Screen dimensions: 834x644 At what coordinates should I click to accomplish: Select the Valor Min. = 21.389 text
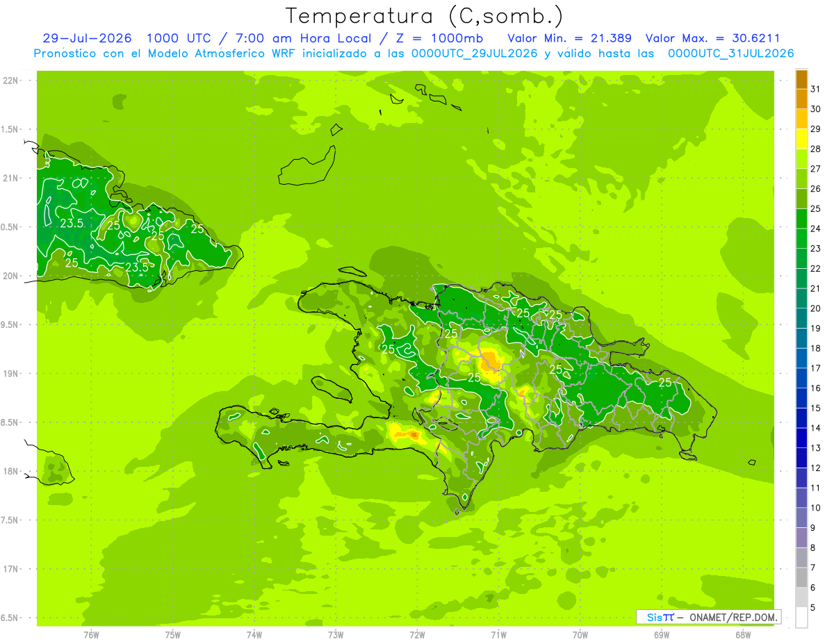coord(569,38)
